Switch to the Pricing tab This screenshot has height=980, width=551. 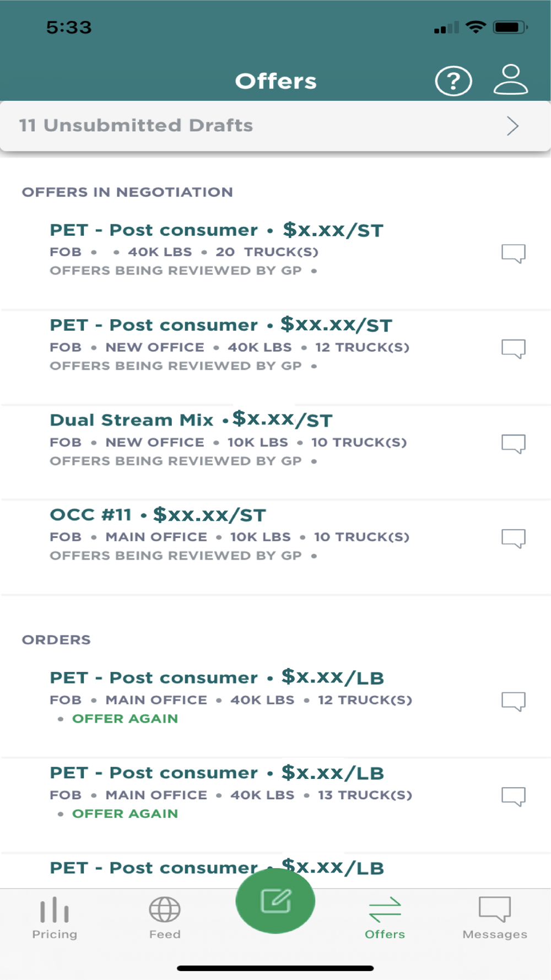55,918
